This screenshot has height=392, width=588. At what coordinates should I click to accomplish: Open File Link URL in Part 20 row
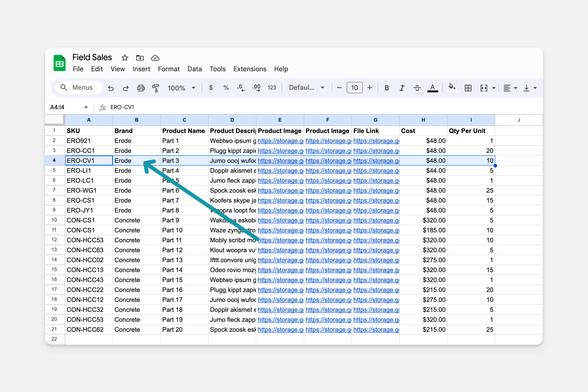tap(376, 330)
